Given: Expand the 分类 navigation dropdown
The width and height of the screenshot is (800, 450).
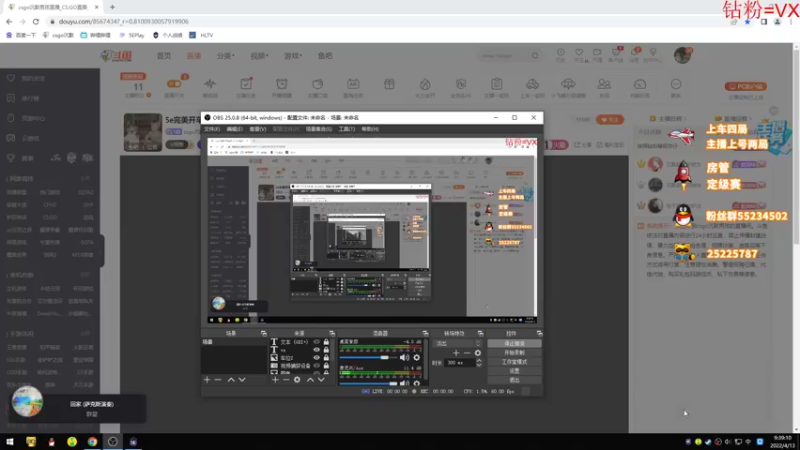Looking at the screenshot, I should coord(226,56).
